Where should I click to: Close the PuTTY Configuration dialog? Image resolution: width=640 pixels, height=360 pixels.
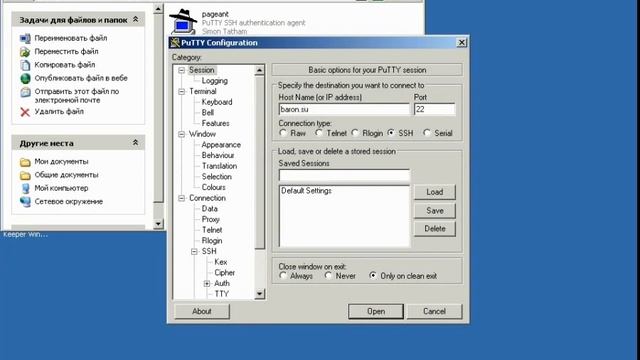pos(461,42)
